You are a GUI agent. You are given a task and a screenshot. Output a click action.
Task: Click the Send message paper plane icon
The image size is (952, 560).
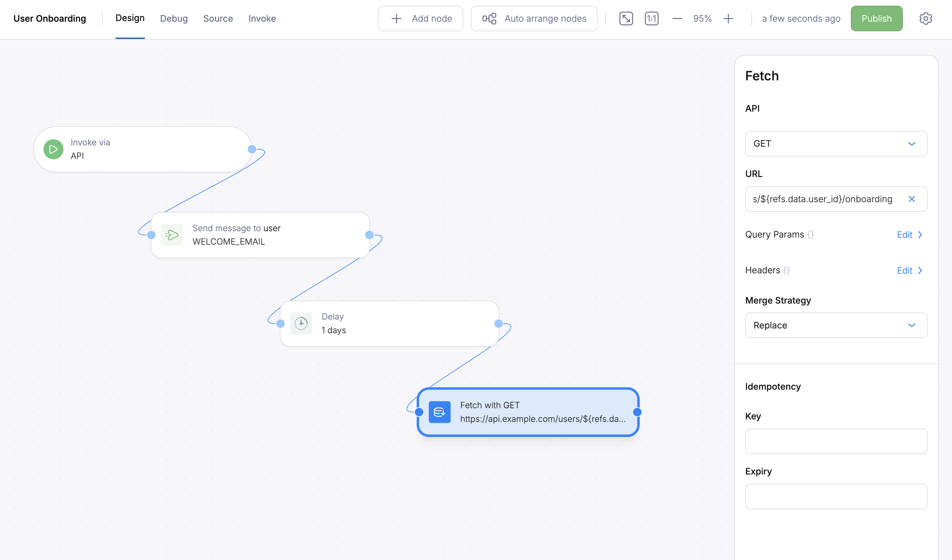click(172, 234)
